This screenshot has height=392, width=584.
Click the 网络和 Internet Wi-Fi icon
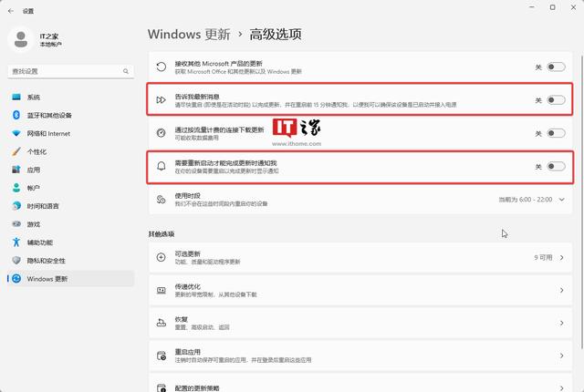[16, 133]
